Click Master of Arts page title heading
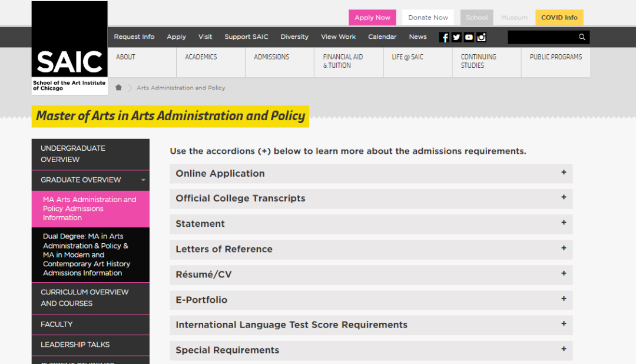The image size is (636, 364). (170, 116)
